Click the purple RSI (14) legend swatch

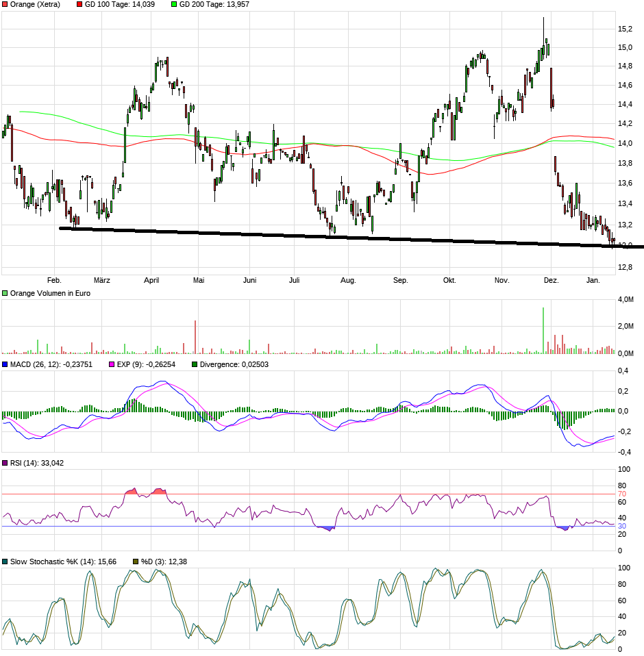pyautogui.click(x=5, y=464)
